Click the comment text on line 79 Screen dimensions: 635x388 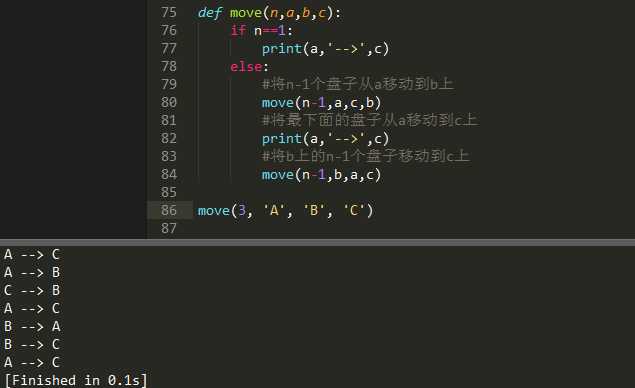358,84
